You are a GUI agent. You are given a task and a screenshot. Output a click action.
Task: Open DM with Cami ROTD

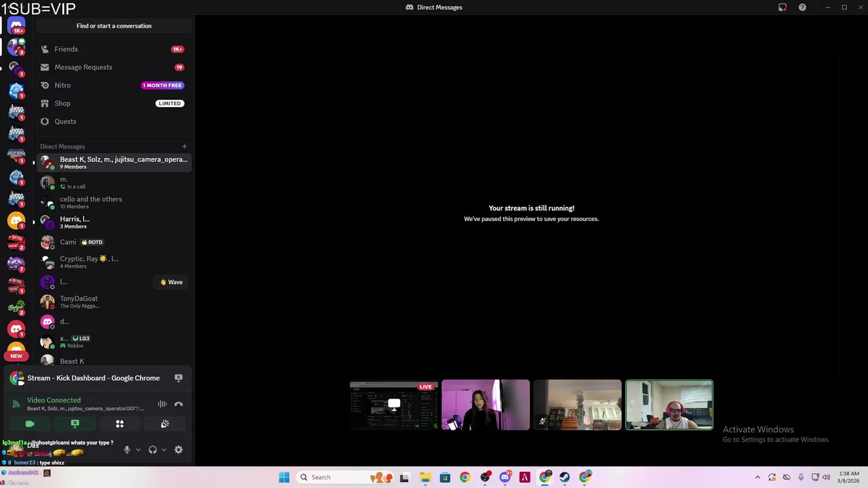[113, 242]
